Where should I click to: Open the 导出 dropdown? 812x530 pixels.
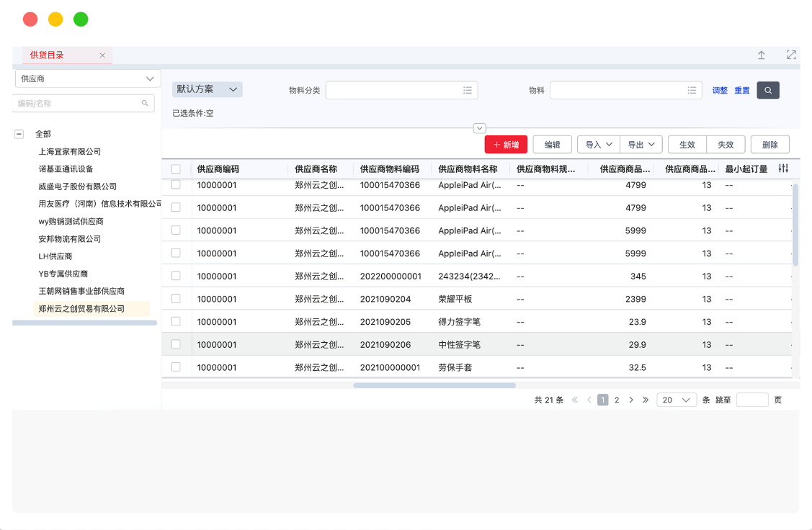coord(641,145)
